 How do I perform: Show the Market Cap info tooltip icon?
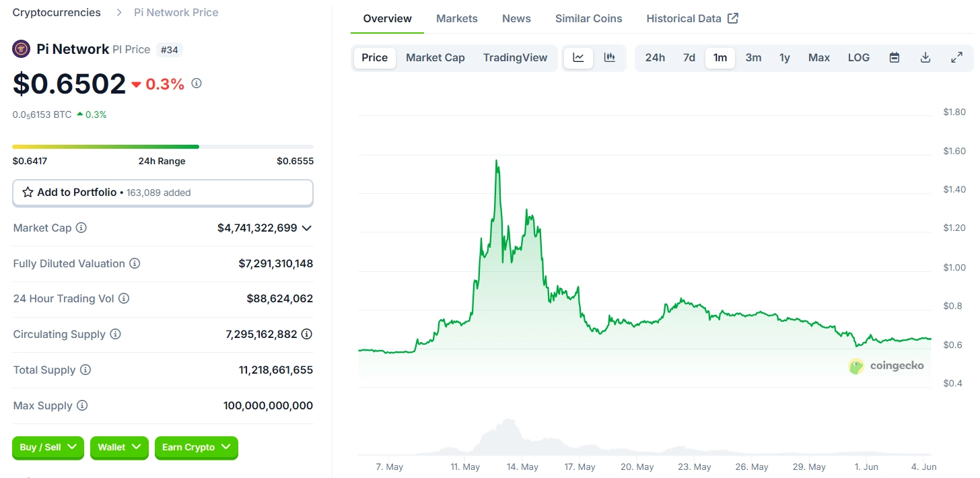81,228
